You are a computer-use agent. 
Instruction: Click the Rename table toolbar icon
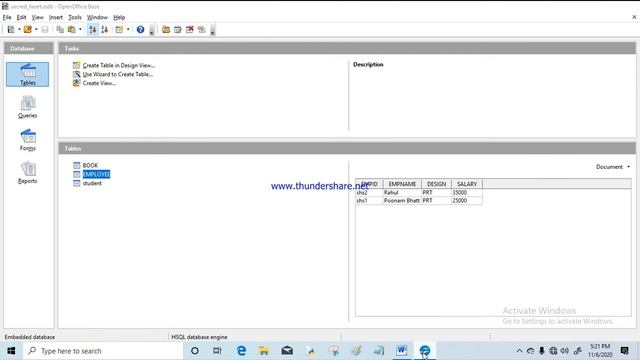coord(202,29)
